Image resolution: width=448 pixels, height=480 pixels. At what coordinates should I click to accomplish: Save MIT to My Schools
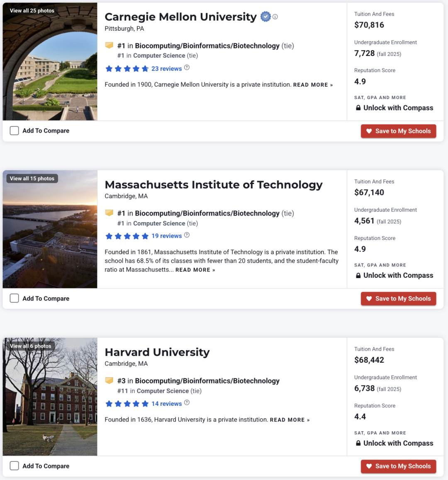[x=398, y=298]
